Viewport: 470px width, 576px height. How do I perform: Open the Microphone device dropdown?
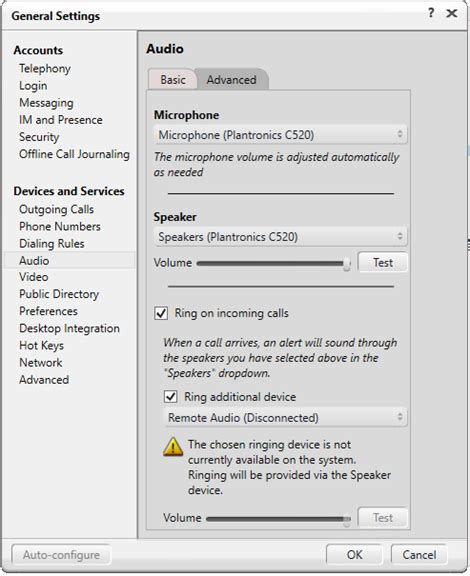point(280,135)
